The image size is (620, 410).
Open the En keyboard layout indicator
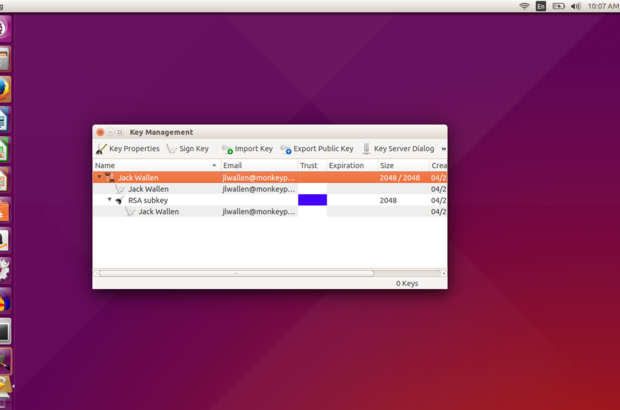(541, 6)
